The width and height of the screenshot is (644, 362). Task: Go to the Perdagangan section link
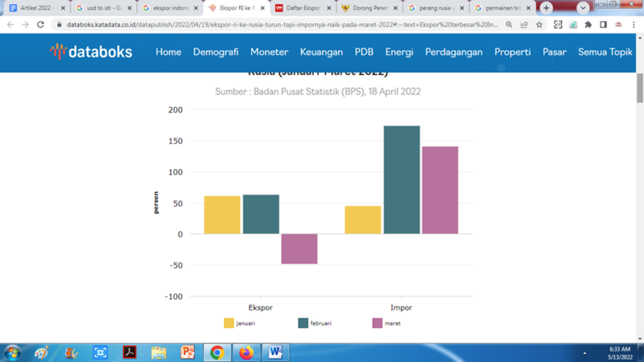(453, 52)
